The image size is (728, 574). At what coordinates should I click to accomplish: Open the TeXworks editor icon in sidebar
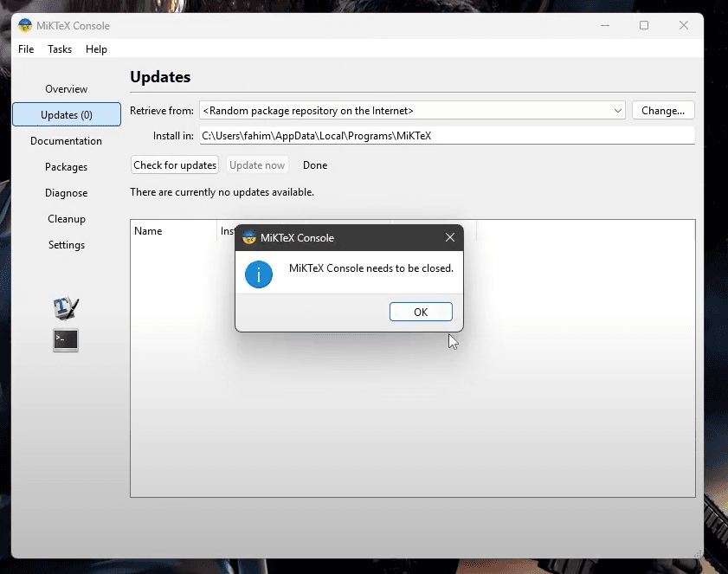point(66,308)
